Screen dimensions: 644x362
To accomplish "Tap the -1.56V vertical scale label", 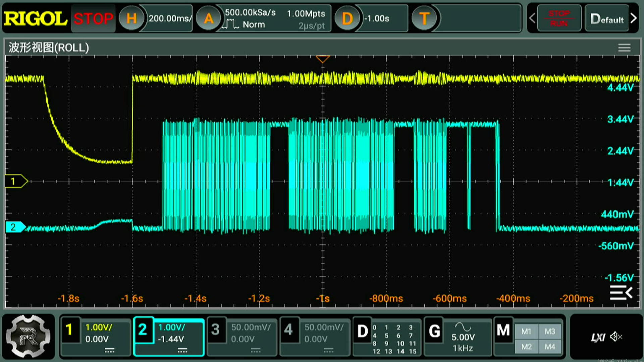I will coord(619,278).
